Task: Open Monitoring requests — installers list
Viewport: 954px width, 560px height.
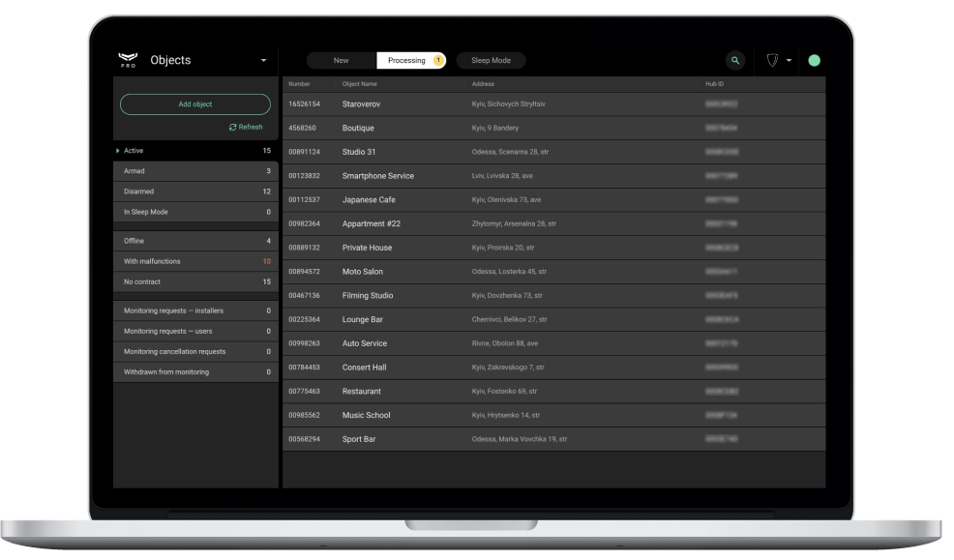Action: click(195, 310)
